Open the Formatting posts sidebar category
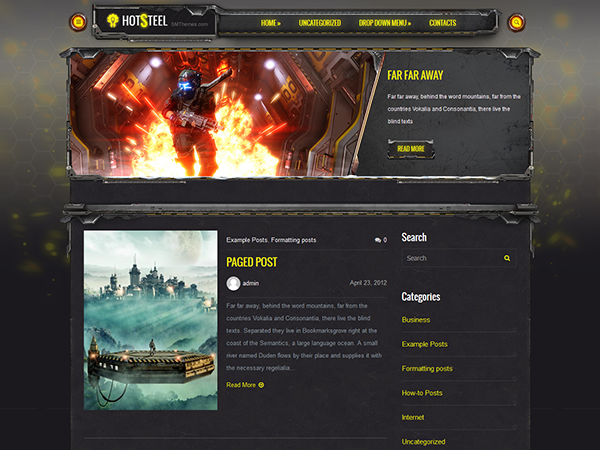 click(x=427, y=368)
